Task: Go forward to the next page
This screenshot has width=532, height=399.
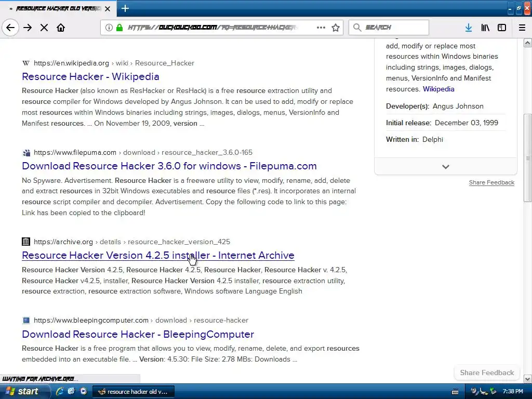Action: point(28,28)
